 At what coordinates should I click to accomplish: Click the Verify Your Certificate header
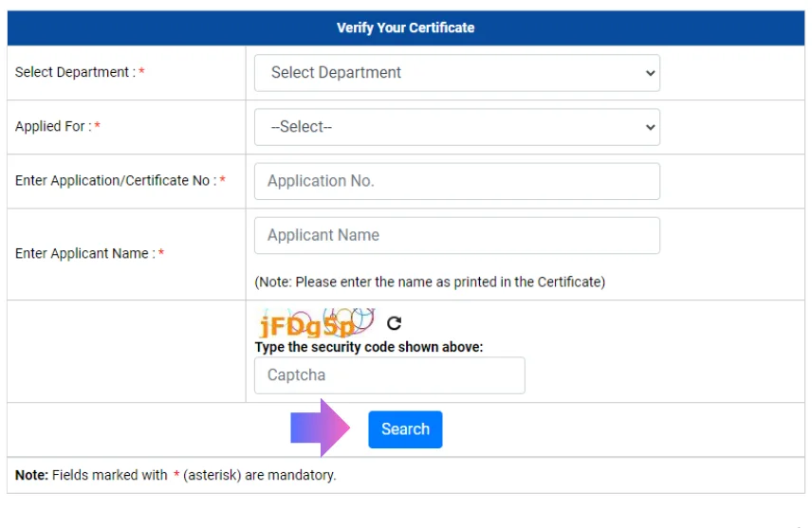(405, 27)
